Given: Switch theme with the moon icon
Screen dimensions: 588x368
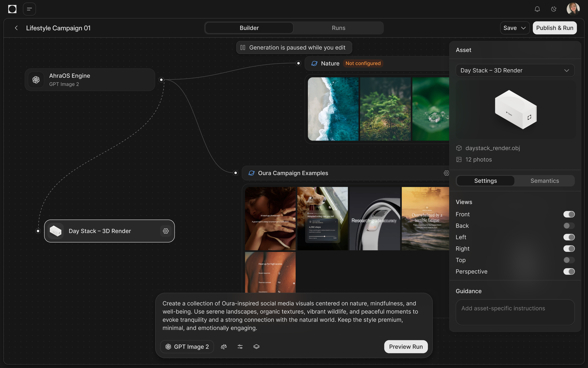Looking at the screenshot, I should 554,9.
